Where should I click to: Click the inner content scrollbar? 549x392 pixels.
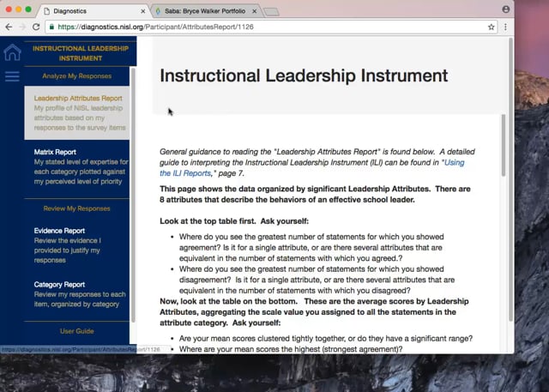pyautogui.click(x=504, y=145)
